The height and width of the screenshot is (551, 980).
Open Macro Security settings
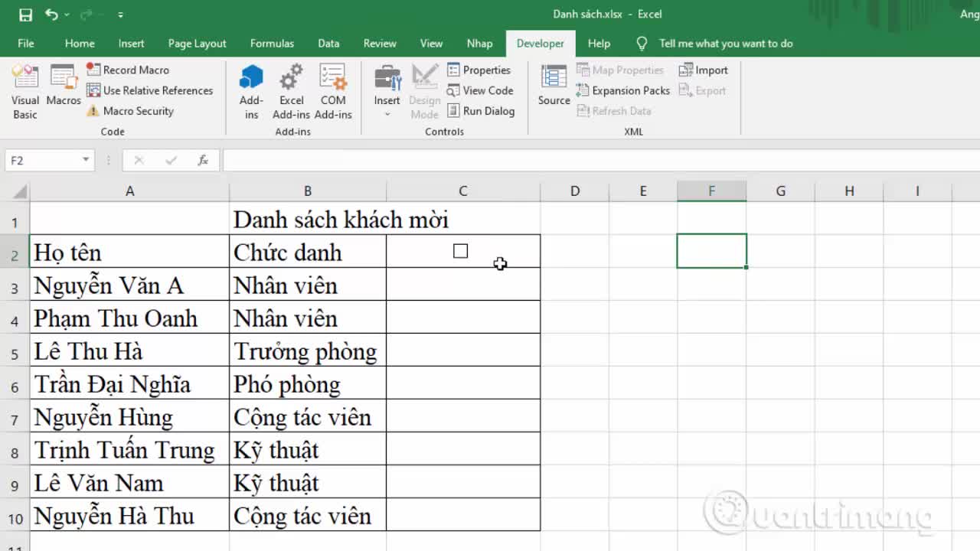(x=130, y=111)
